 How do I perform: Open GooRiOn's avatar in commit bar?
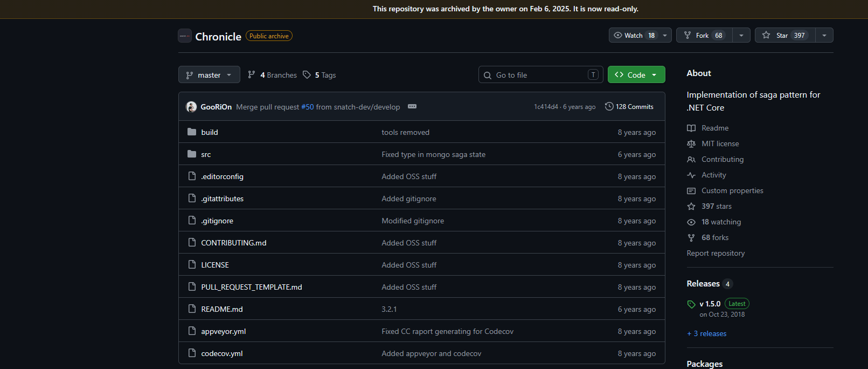click(191, 107)
